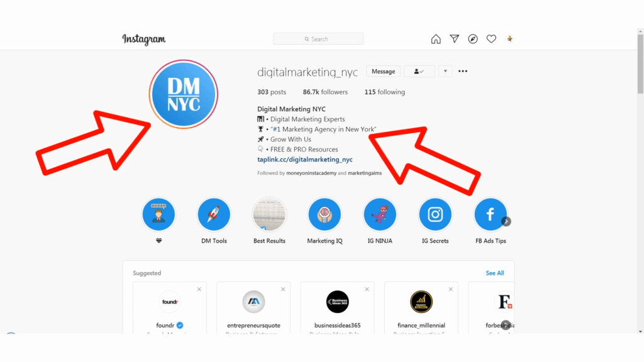Open the 86.7k followers list
The width and height of the screenshot is (644, 362).
coord(325,92)
